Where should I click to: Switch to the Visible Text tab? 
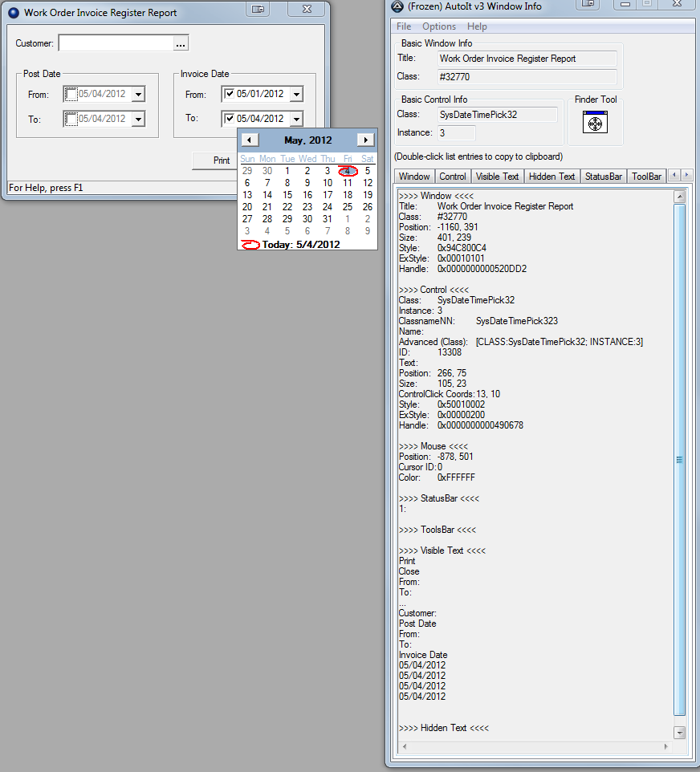coord(497,176)
